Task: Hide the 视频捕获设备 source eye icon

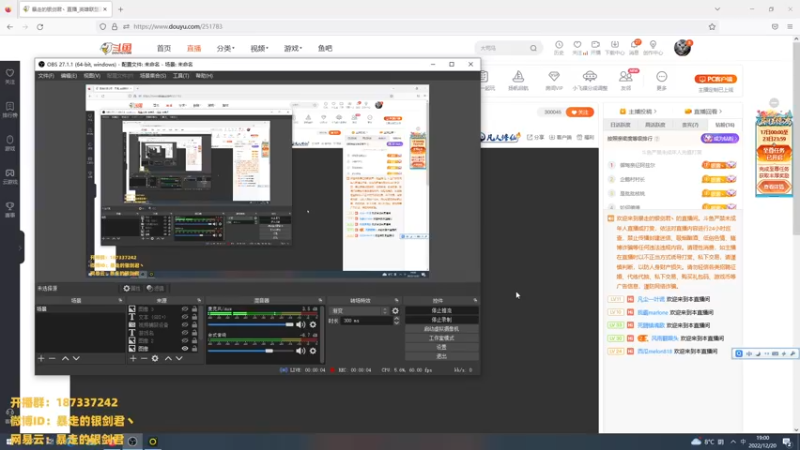Action: [185, 324]
